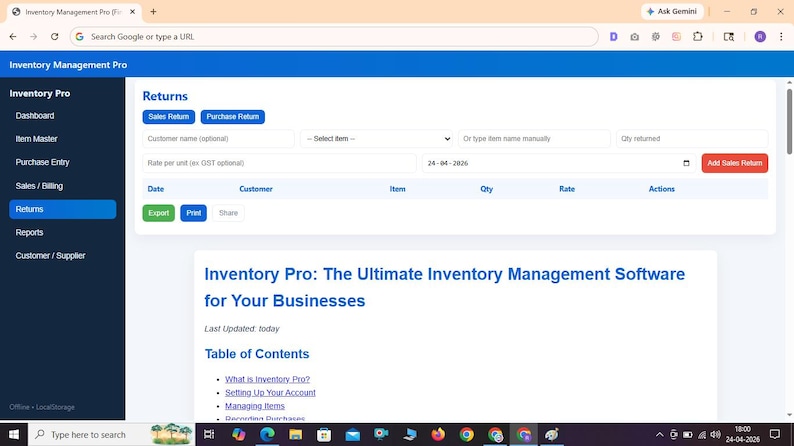Screen dimensions: 794x446
Task: Click the Rate per unit field
Action: [280, 163]
